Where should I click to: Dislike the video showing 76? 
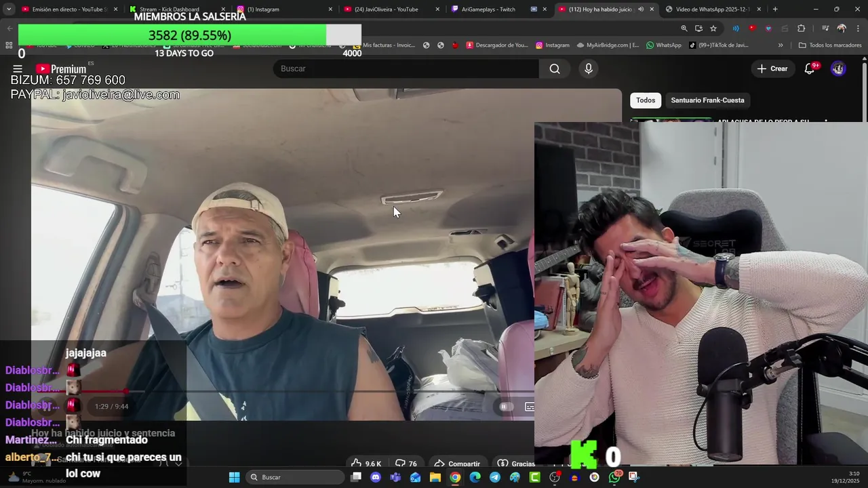406,464
